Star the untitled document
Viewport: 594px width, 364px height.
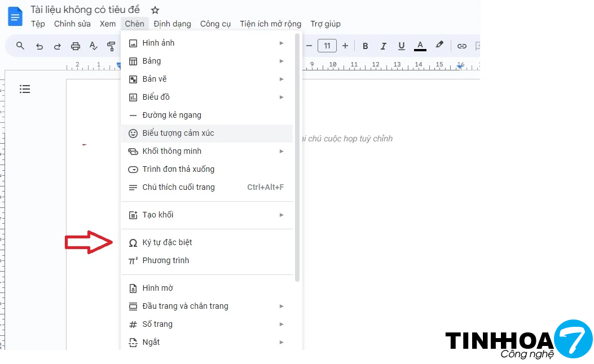[155, 10]
